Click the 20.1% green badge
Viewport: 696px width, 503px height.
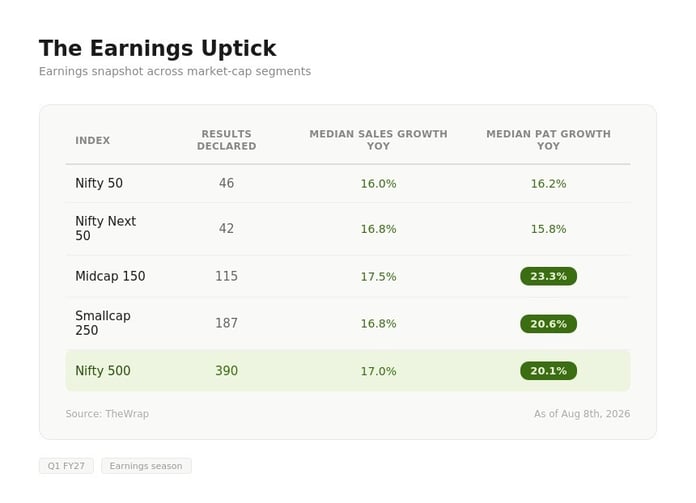[548, 371]
